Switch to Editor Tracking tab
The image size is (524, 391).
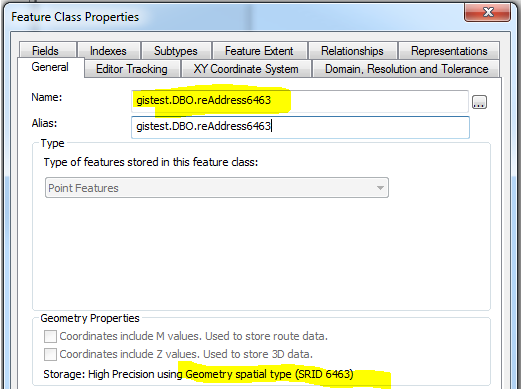[x=132, y=69]
